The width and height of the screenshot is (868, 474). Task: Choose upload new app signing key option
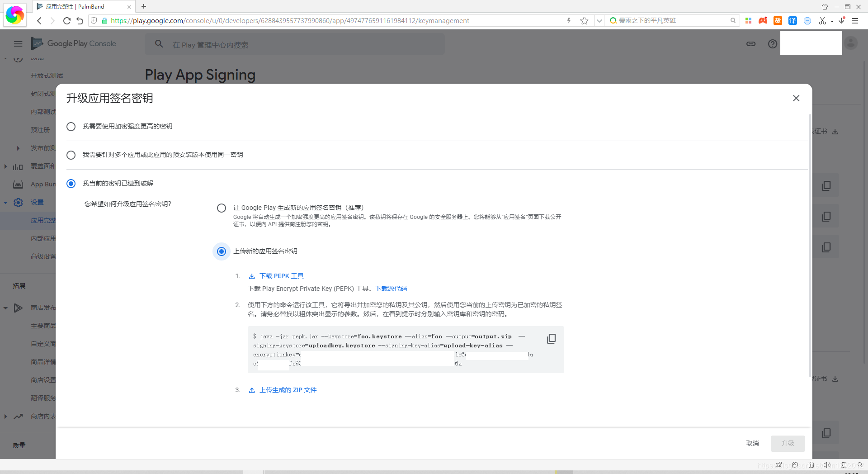[222, 251]
